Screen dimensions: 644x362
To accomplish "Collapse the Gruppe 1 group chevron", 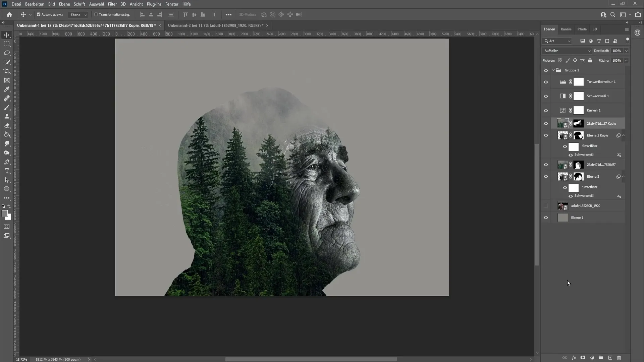I will point(553,70).
